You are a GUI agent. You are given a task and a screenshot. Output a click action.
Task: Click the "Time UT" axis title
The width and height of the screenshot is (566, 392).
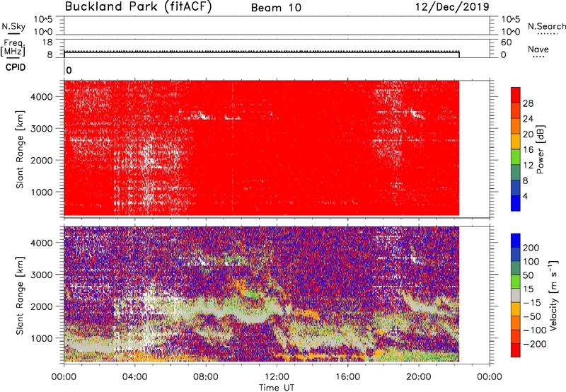tap(277, 388)
